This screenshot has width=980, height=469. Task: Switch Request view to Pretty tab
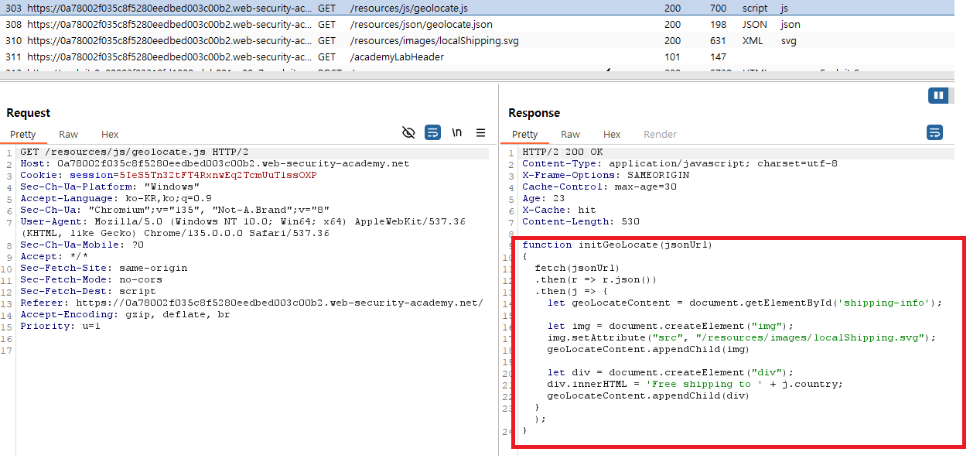click(x=23, y=135)
